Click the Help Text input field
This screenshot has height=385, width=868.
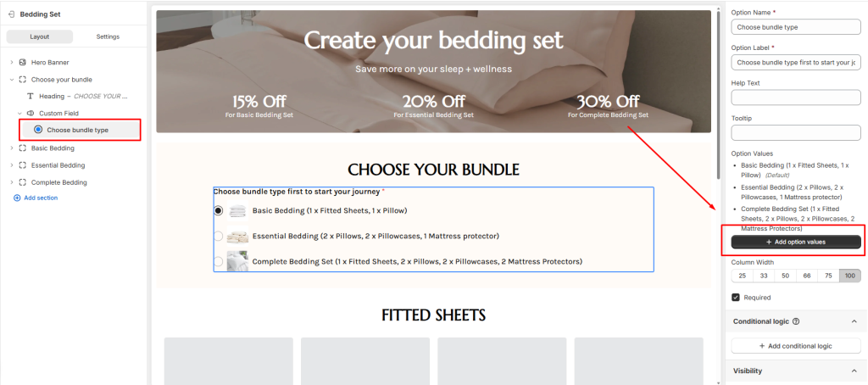tap(796, 98)
